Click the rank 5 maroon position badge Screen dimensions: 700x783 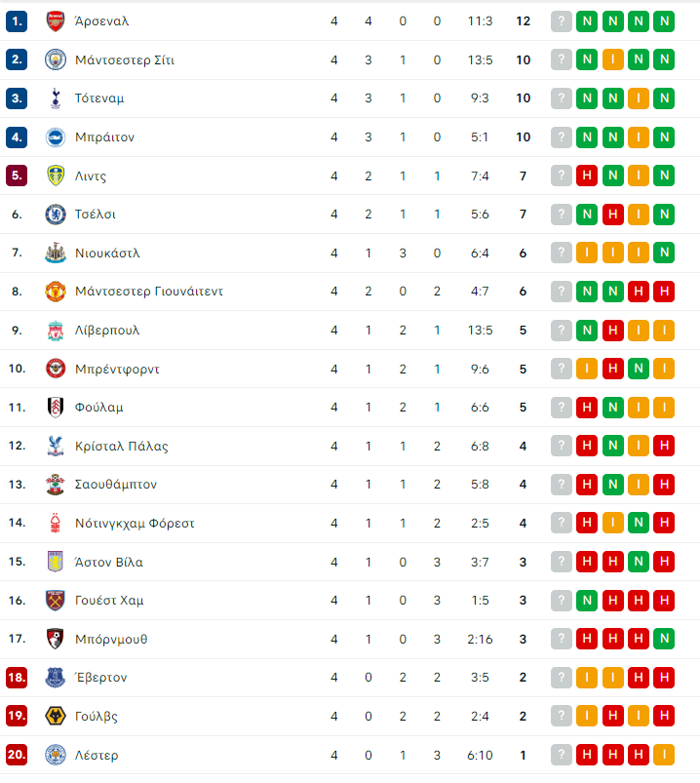coord(17,176)
